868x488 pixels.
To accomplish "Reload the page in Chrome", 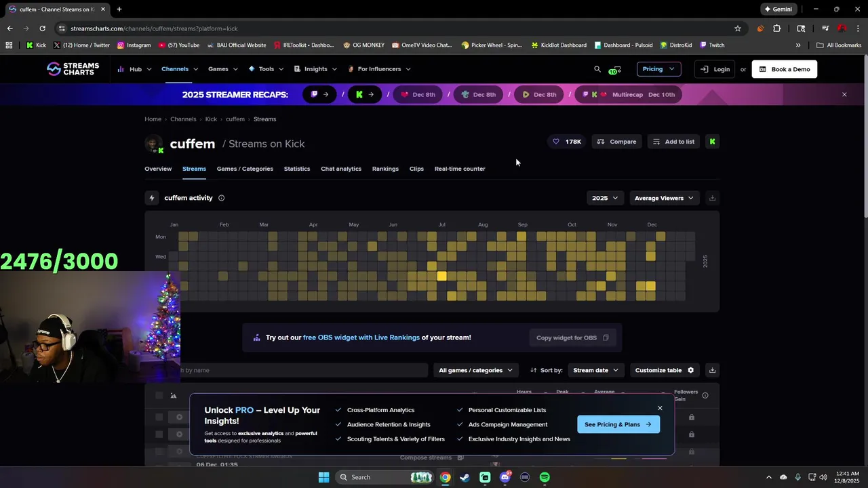I will point(42,28).
